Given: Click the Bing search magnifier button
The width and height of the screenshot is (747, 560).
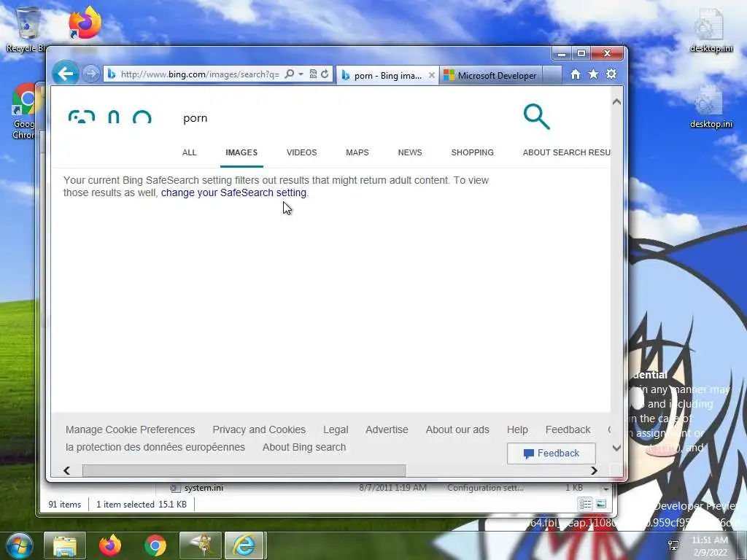Looking at the screenshot, I should coord(536,117).
